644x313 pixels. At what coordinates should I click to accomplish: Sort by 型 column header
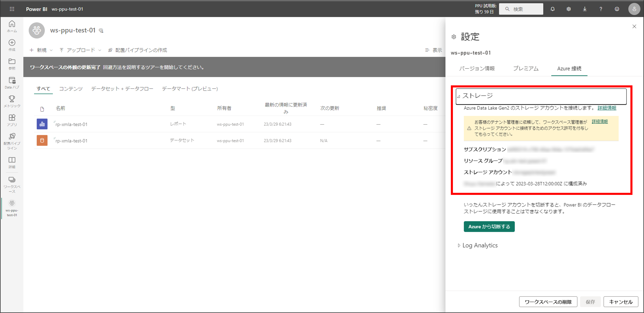click(173, 108)
